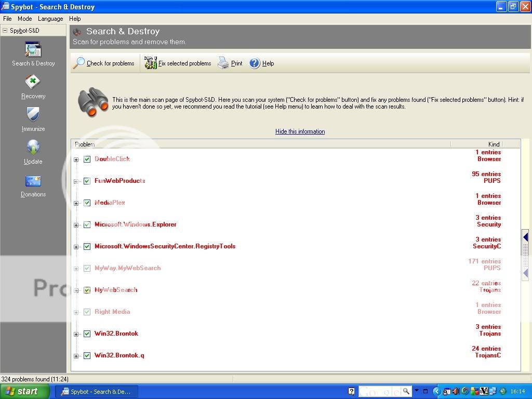The height and width of the screenshot is (399, 532).
Task: Click the Hide this information link
Action: click(x=300, y=131)
